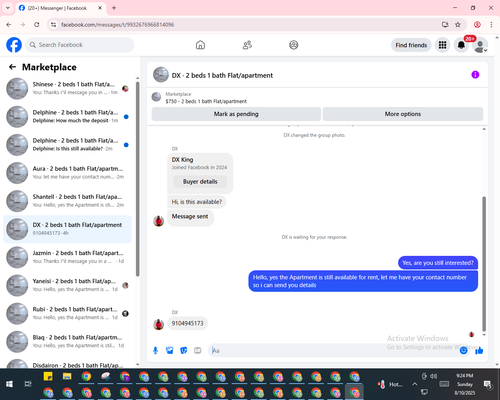This screenshot has height=400, width=500.
Task: Open the Yaneisi conversation
Action: tap(67, 285)
